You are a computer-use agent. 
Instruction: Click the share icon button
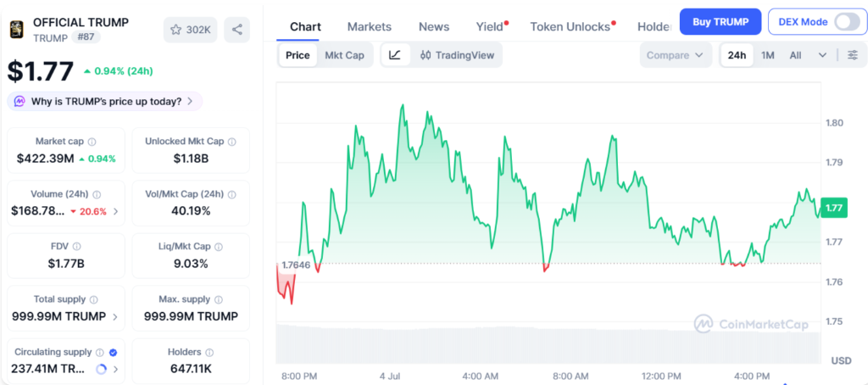tap(237, 30)
